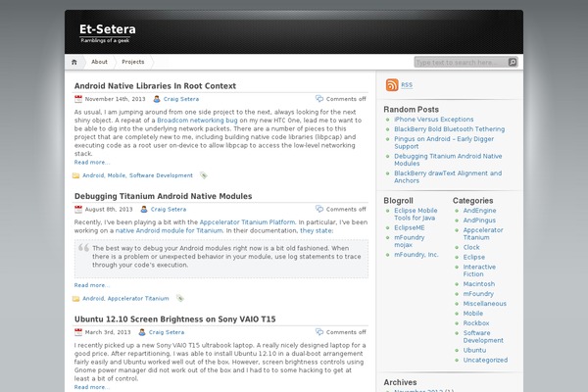This screenshot has width=588, height=392.
Task: Open random post iPhone Versus Exceptions
Action: coord(434,120)
